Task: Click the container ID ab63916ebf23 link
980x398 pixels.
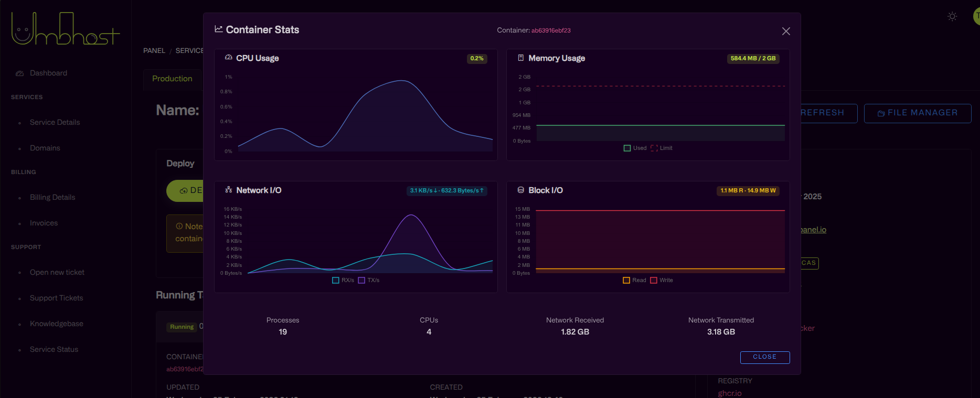Action: [x=551, y=30]
